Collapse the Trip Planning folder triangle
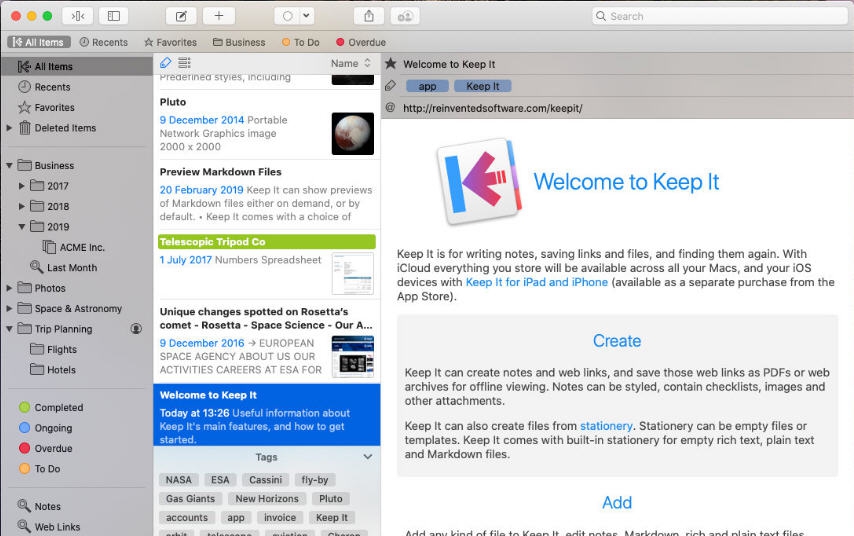 [x=9, y=328]
